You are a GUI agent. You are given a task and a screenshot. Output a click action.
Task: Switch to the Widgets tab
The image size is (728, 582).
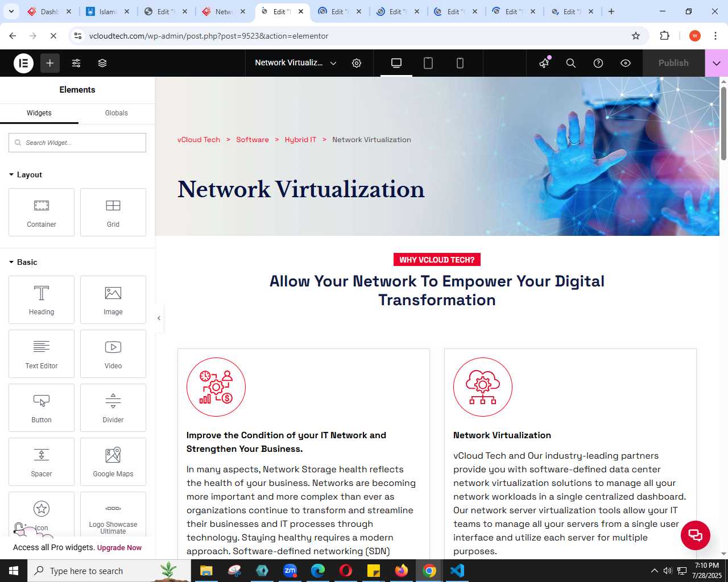click(x=39, y=113)
